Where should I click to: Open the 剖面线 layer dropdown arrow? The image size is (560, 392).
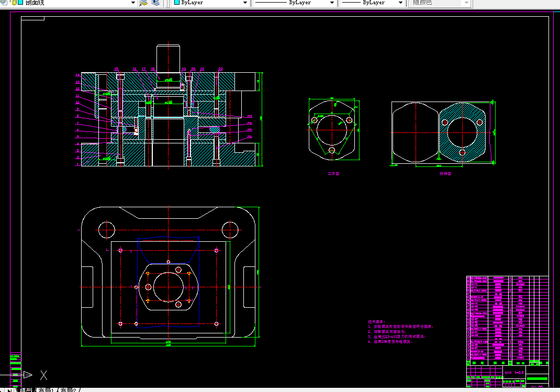click(133, 3)
